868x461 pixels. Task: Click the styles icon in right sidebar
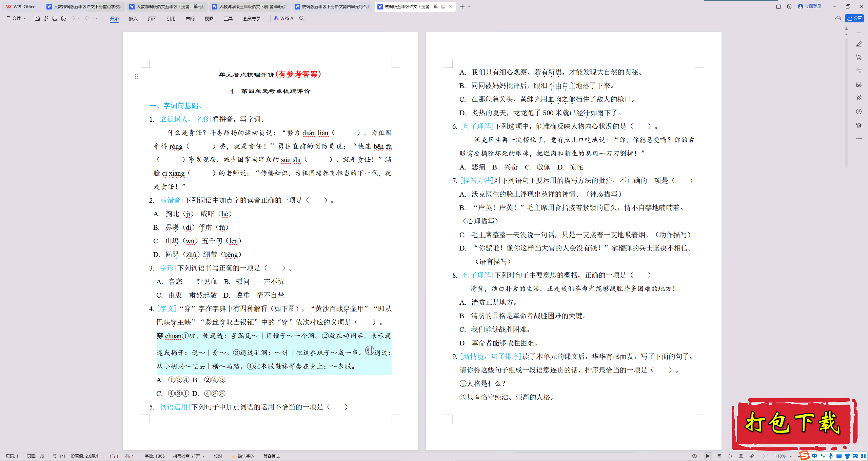[x=859, y=84]
